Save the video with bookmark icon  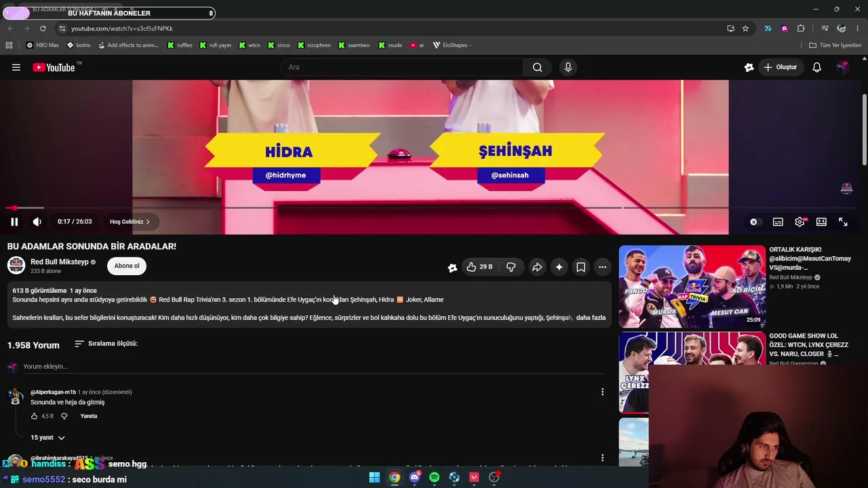(581, 267)
